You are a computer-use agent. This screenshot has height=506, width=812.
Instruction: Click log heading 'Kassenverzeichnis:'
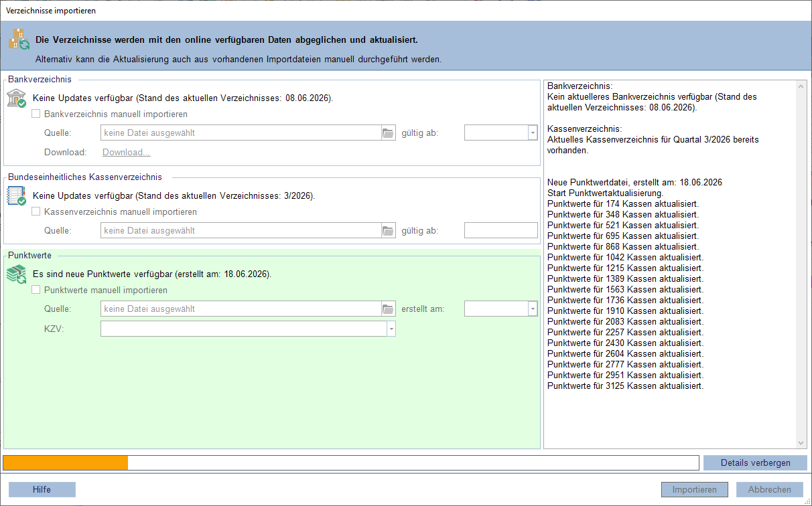(x=585, y=129)
